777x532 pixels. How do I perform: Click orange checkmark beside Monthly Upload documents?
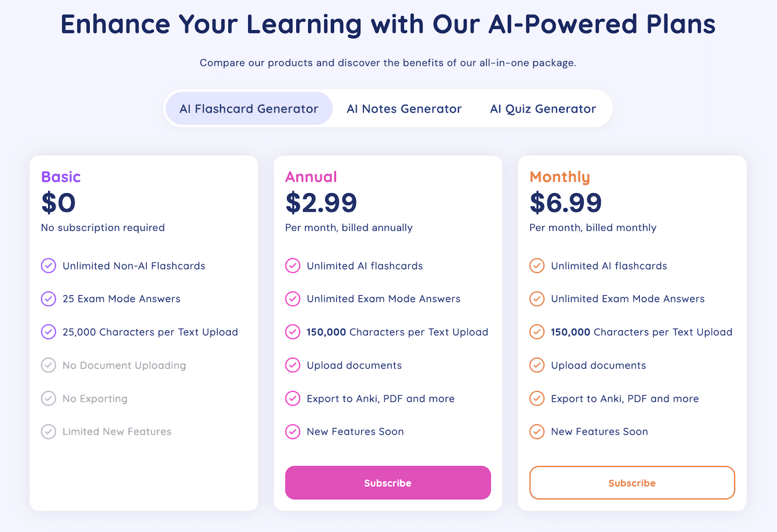[537, 366]
